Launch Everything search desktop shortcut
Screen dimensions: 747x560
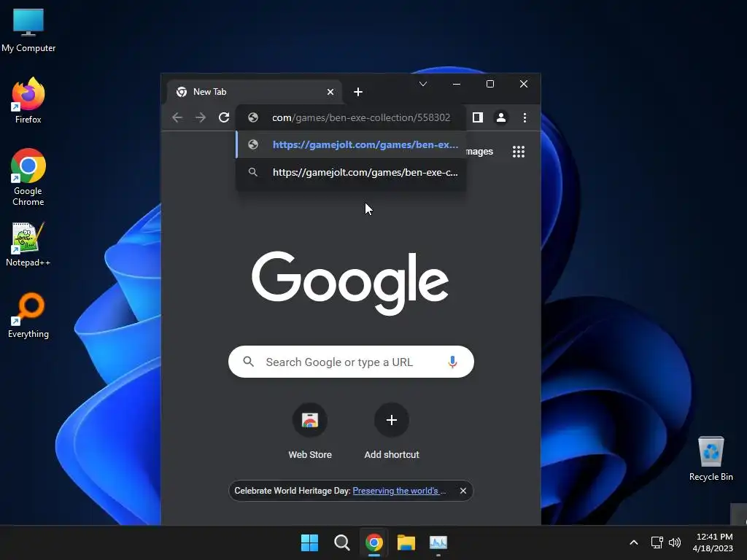[x=28, y=315]
